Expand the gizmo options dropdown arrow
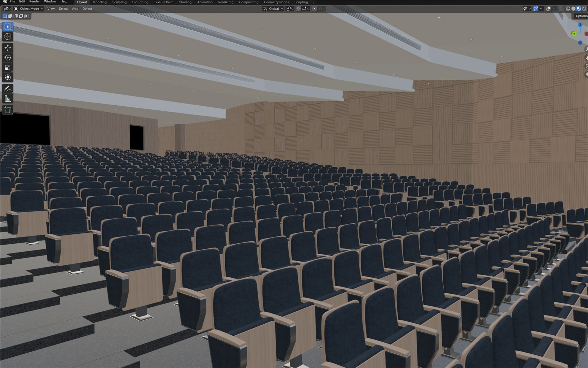The height and width of the screenshot is (368, 588). (541, 9)
